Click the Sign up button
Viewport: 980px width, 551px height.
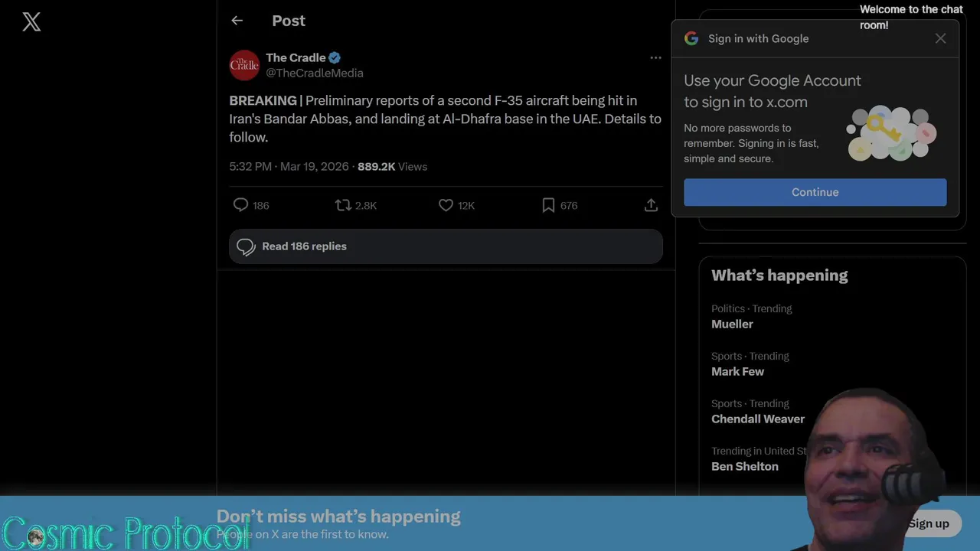929,523
